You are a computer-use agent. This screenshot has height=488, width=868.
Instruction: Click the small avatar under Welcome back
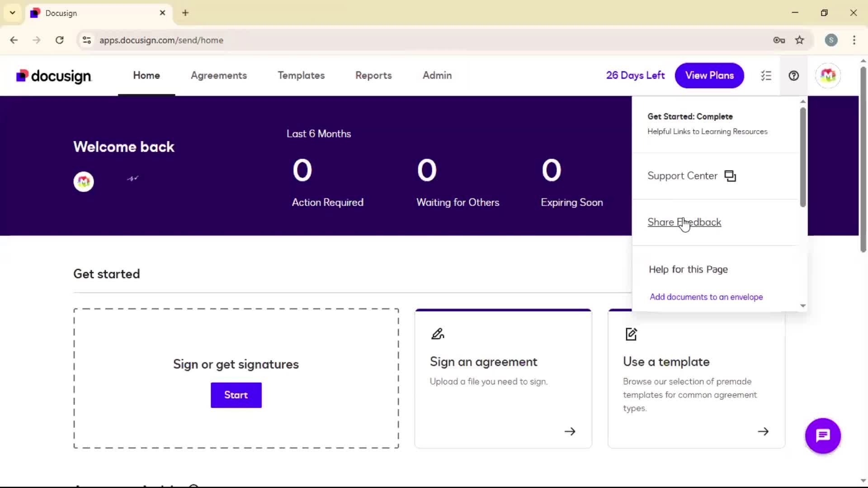coord(84,182)
